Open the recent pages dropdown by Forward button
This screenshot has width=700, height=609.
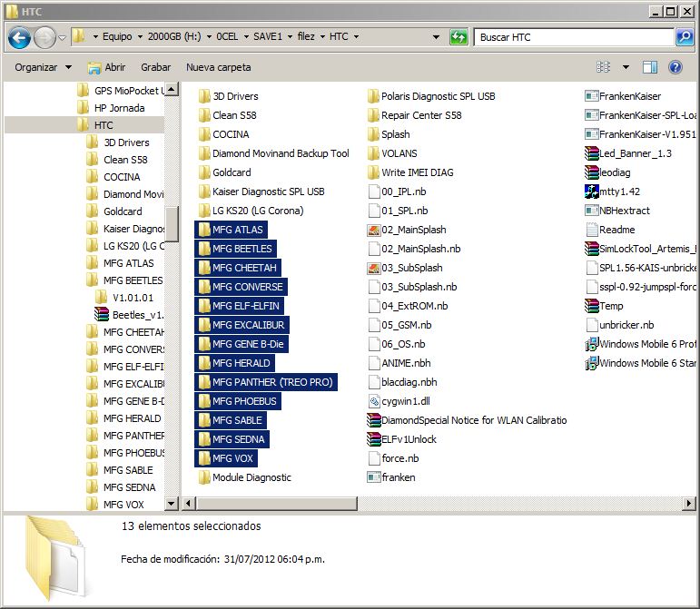[63, 38]
